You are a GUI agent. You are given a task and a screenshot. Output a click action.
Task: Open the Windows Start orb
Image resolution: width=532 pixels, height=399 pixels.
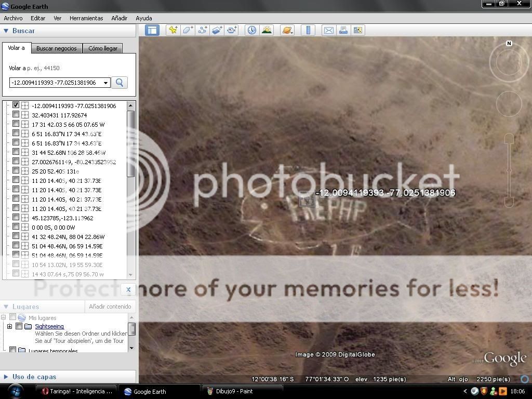(16, 391)
